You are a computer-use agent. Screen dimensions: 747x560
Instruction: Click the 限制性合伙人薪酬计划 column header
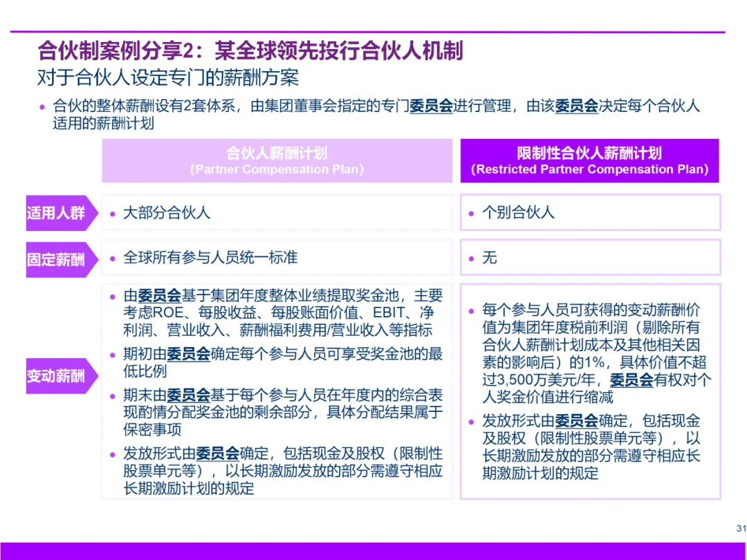[x=589, y=160]
